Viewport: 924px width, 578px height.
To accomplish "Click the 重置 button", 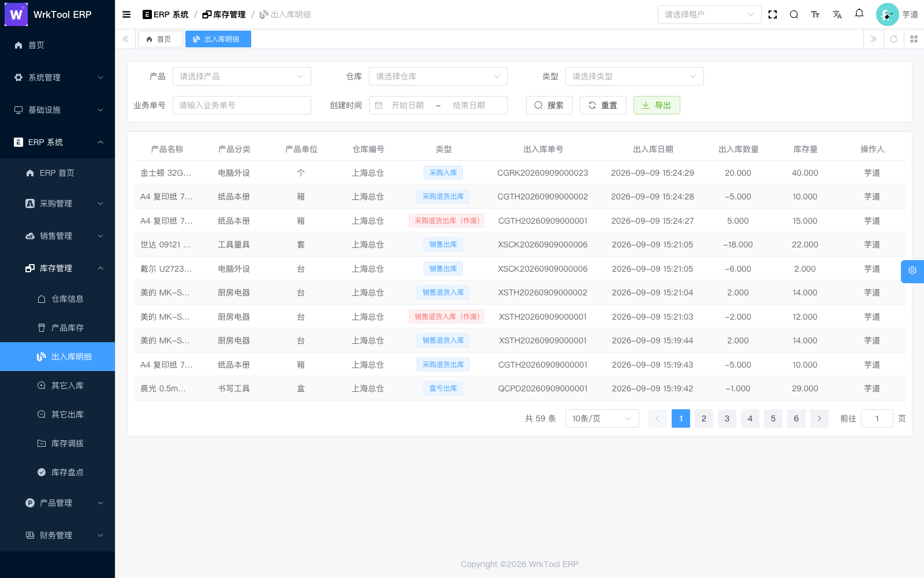I will (603, 105).
